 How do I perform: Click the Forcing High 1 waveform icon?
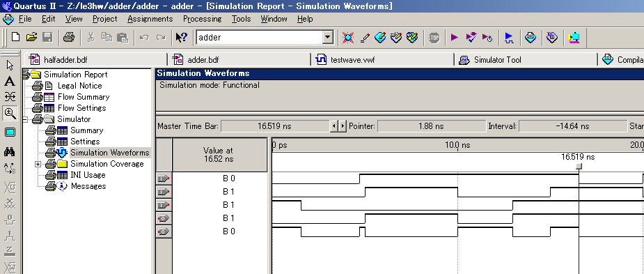pyautogui.click(x=10, y=236)
